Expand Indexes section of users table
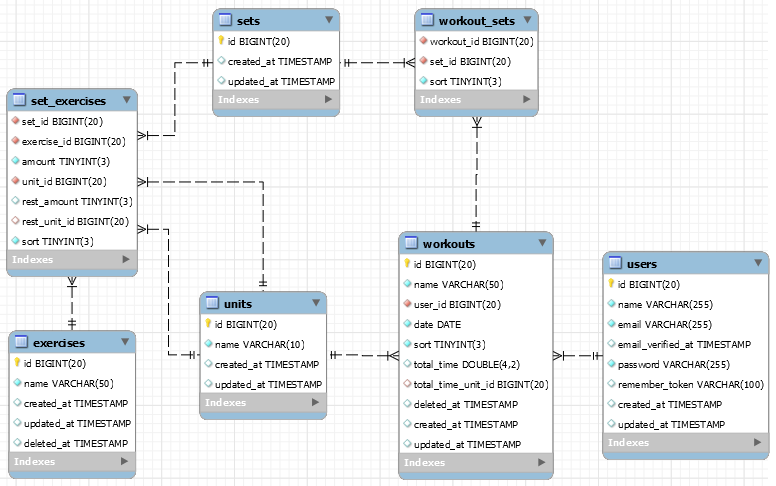Screen dimensions: 776x486 pyautogui.click(x=757, y=442)
